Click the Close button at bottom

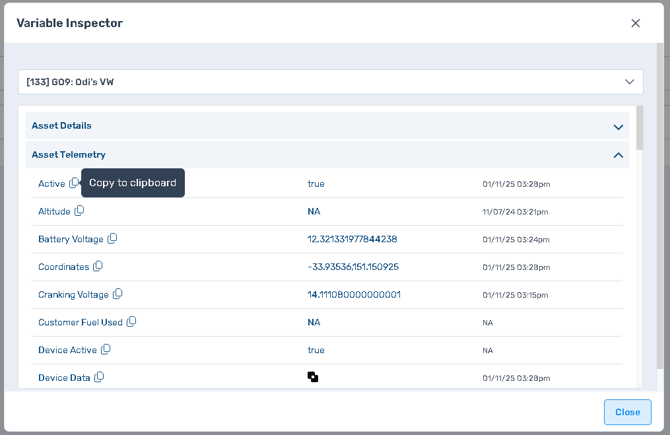627,412
